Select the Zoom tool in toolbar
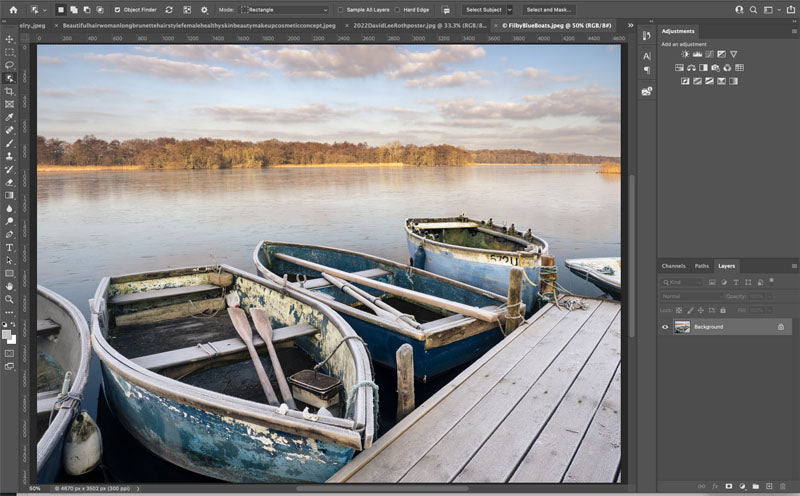Image resolution: width=800 pixels, height=496 pixels. [x=9, y=299]
